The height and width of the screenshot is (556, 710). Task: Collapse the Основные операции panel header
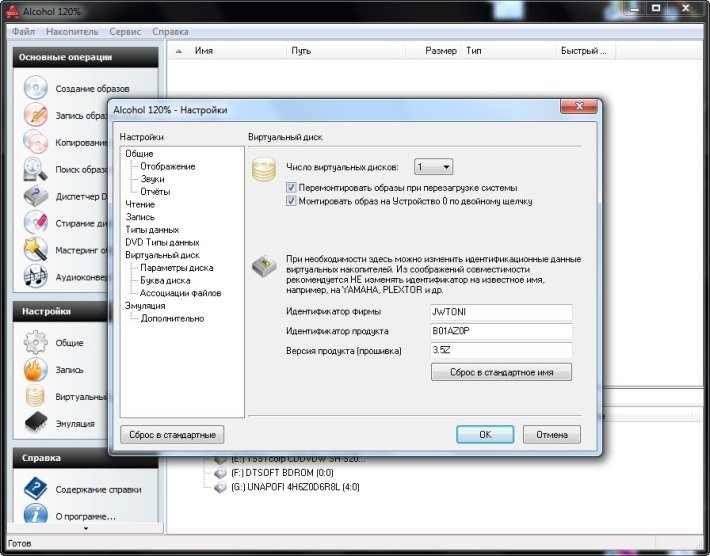(84, 58)
